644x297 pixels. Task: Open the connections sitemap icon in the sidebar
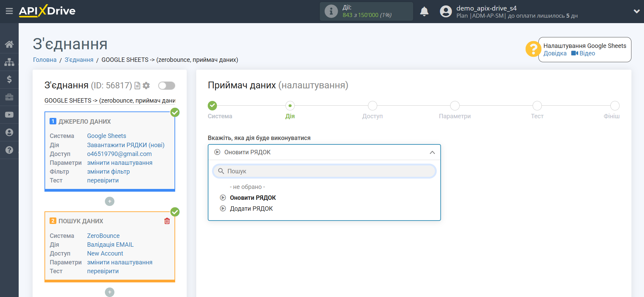tap(9, 62)
